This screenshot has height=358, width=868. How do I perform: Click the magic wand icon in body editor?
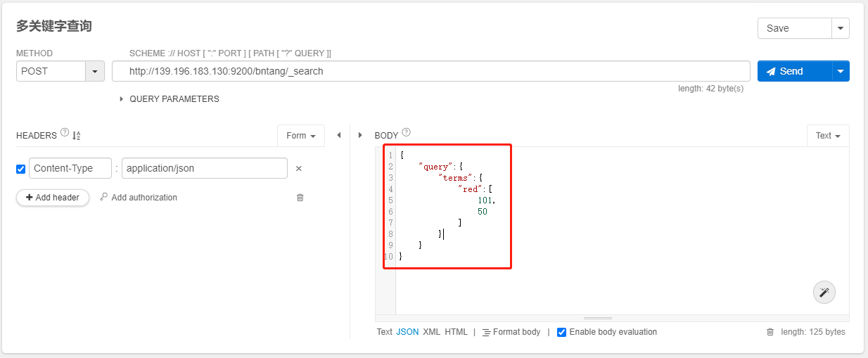(824, 292)
